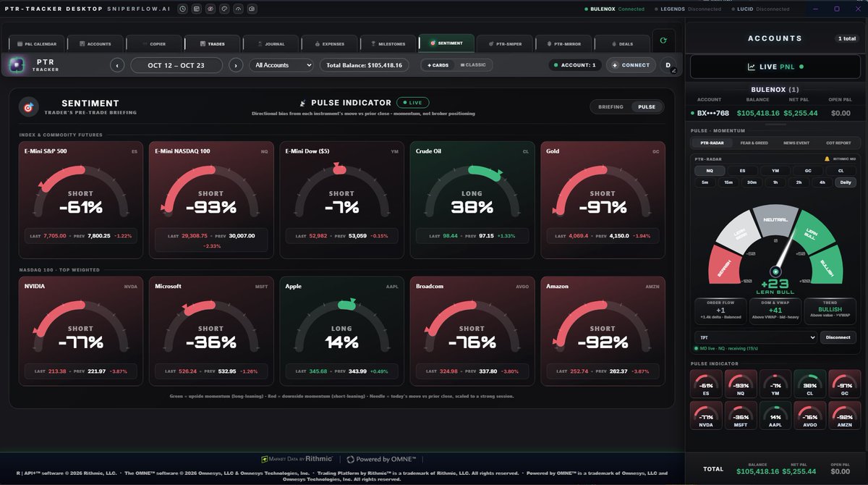Click the NVDA mini pulse gauge icon

(706, 416)
